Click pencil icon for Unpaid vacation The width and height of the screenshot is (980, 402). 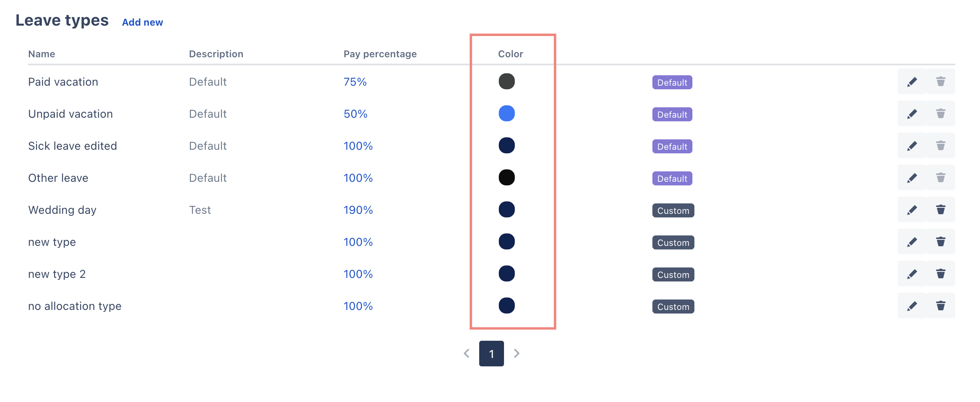coord(912,114)
